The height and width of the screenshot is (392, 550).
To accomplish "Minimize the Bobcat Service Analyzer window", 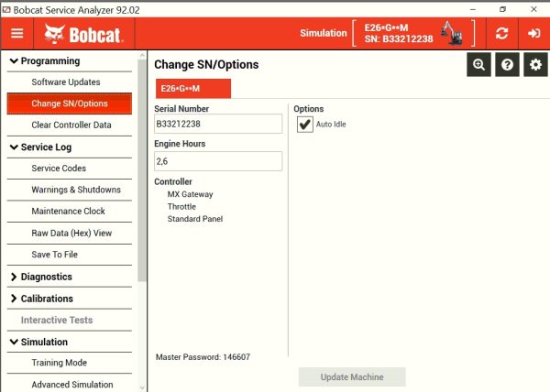I will click(473, 10).
